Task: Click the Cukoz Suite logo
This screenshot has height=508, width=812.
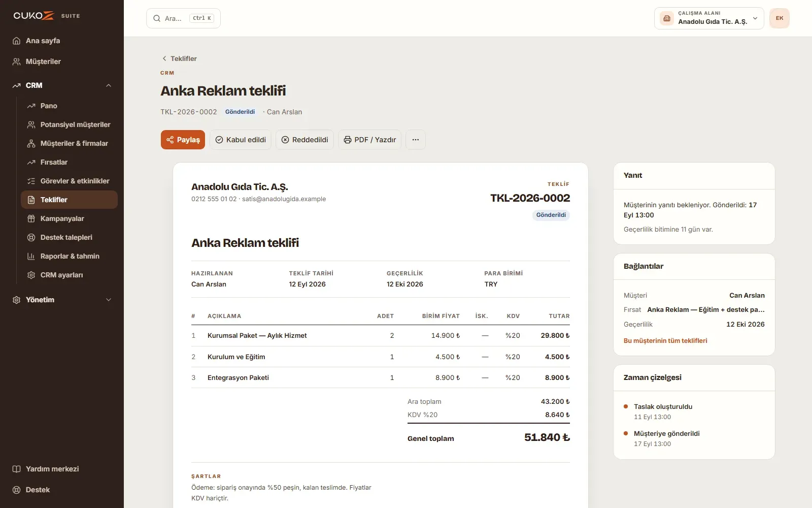Action: pyautogui.click(x=47, y=16)
